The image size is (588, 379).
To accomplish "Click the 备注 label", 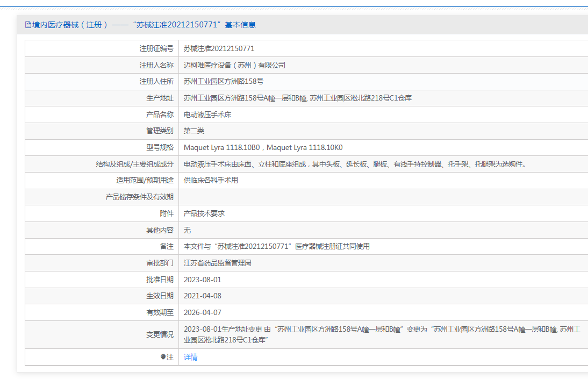I will click(167, 246).
